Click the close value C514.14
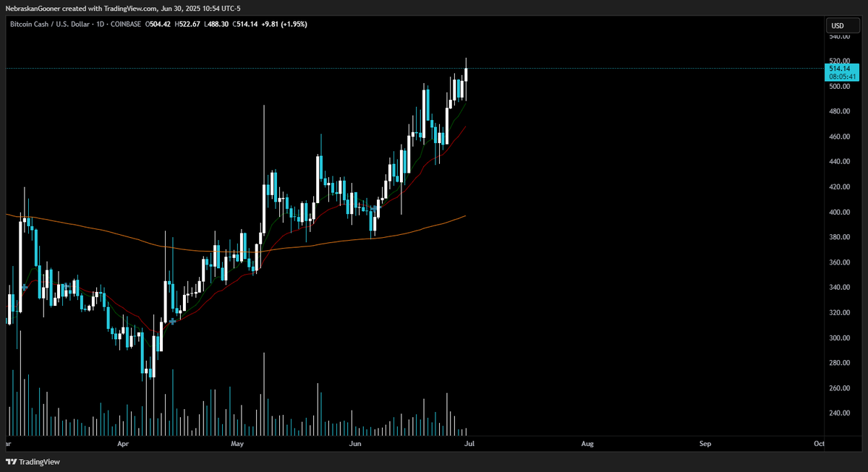Image resolution: width=868 pixels, height=472 pixels. (x=246, y=25)
